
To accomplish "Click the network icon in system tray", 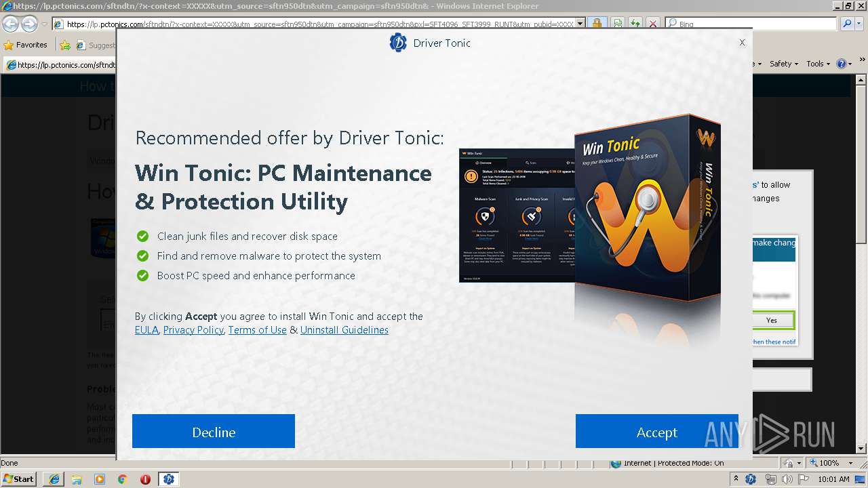I will coord(770,479).
